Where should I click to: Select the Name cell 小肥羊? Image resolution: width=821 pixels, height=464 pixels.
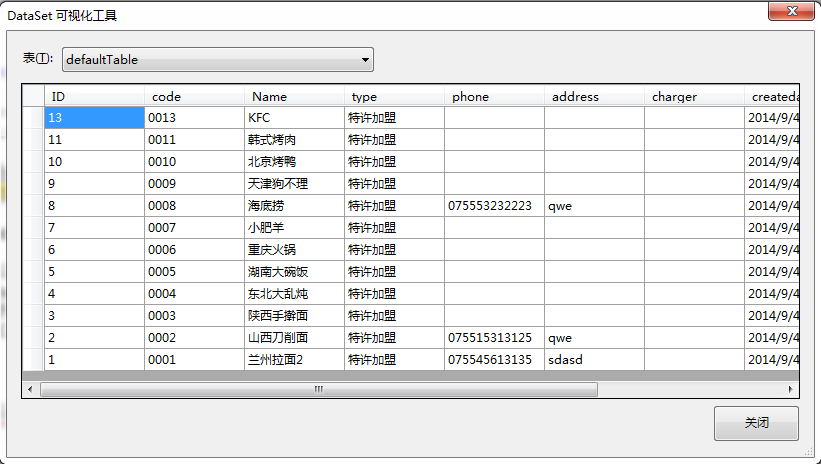click(294, 228)
